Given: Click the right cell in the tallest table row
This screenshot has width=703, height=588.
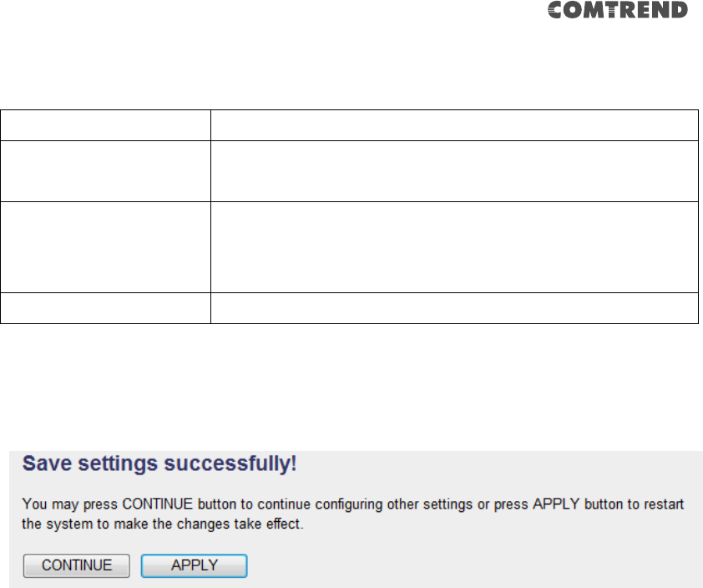Looking at the screenshot, I should pos(454,247).
